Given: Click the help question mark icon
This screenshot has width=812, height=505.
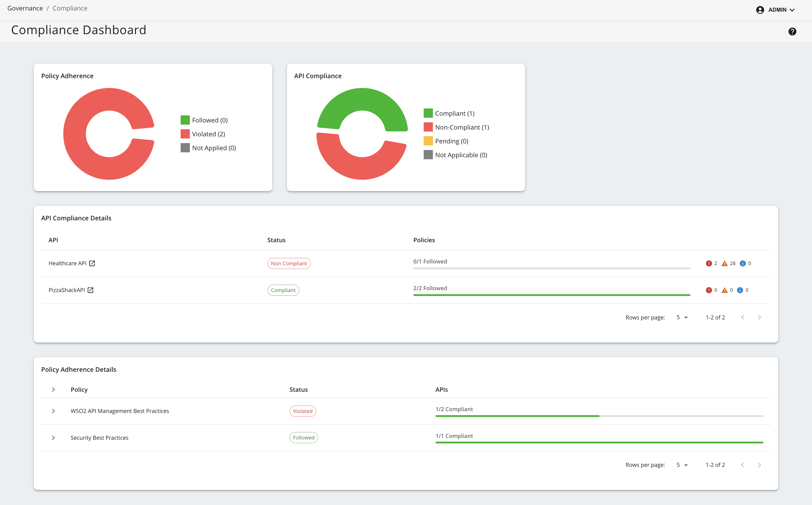Looking at the screenshot, I should (792, 31).
